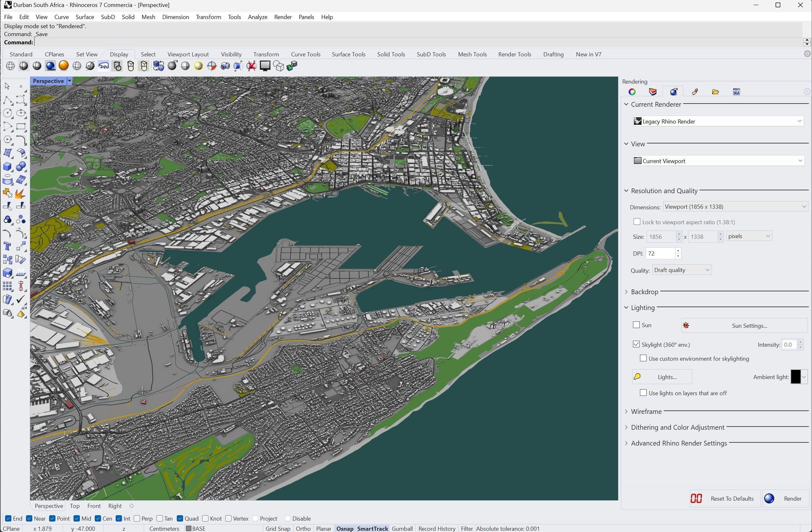Toggle Gumball in the status bar
The width and height of the screenshot is (812, 532).
[x=402, y=528]
